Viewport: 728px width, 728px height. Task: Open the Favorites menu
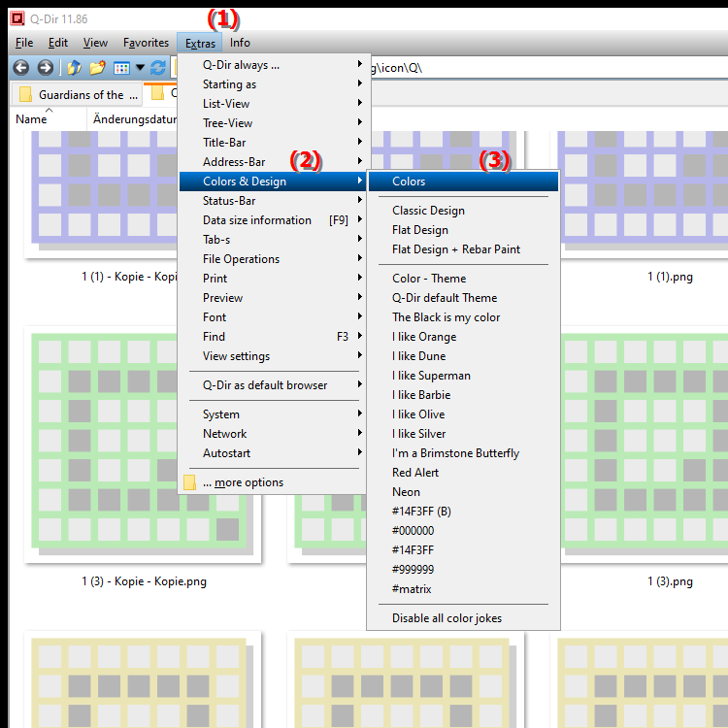[x=146, y=43]
